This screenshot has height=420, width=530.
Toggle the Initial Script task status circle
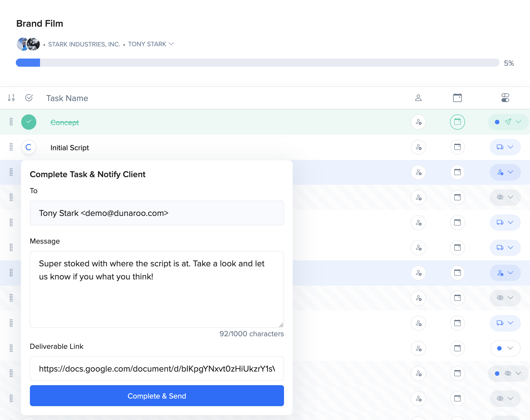[x=29, y=147]
